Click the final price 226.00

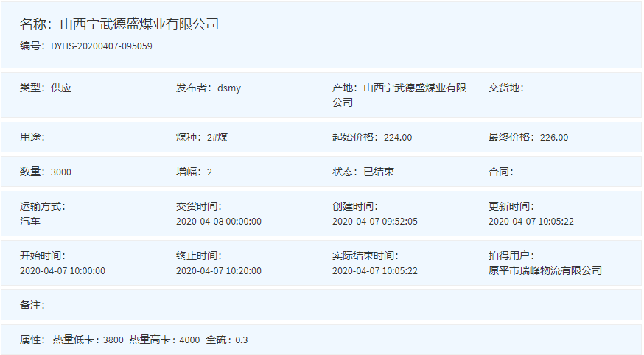554,138
